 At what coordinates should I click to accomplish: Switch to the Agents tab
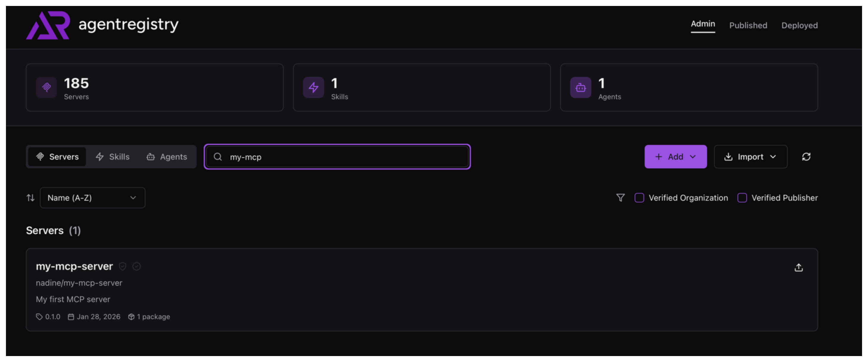pos(167,157)
